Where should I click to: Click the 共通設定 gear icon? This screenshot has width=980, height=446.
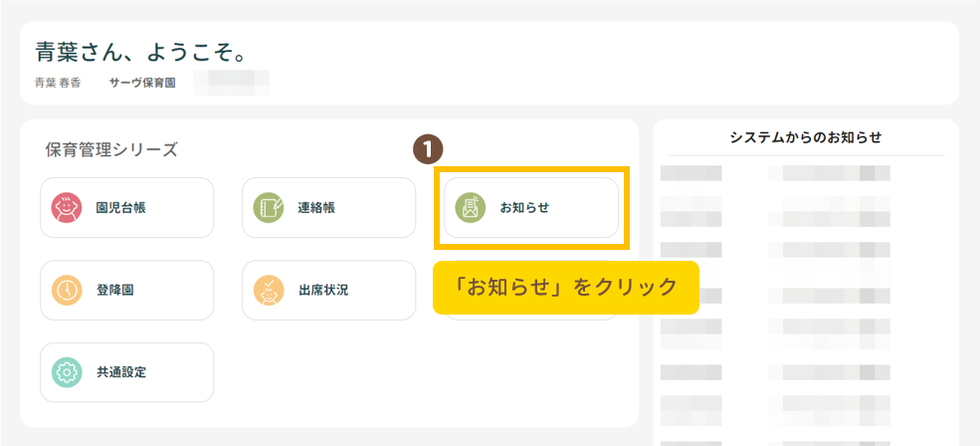(x=67, y=372)
